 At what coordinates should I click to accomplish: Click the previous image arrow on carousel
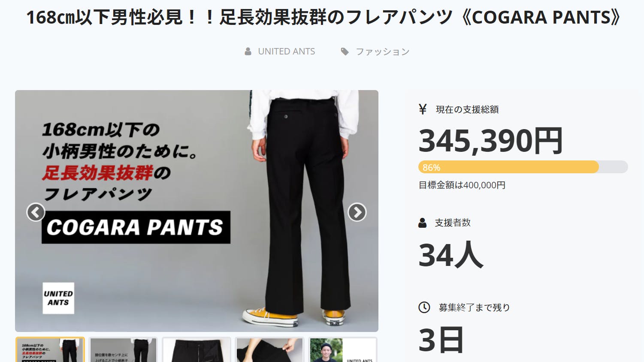click(x=36, y=212)
